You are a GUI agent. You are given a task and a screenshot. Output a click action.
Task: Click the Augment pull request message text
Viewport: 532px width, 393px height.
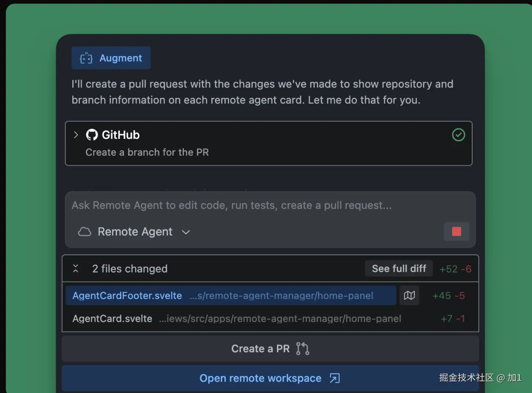pos(262,92)
